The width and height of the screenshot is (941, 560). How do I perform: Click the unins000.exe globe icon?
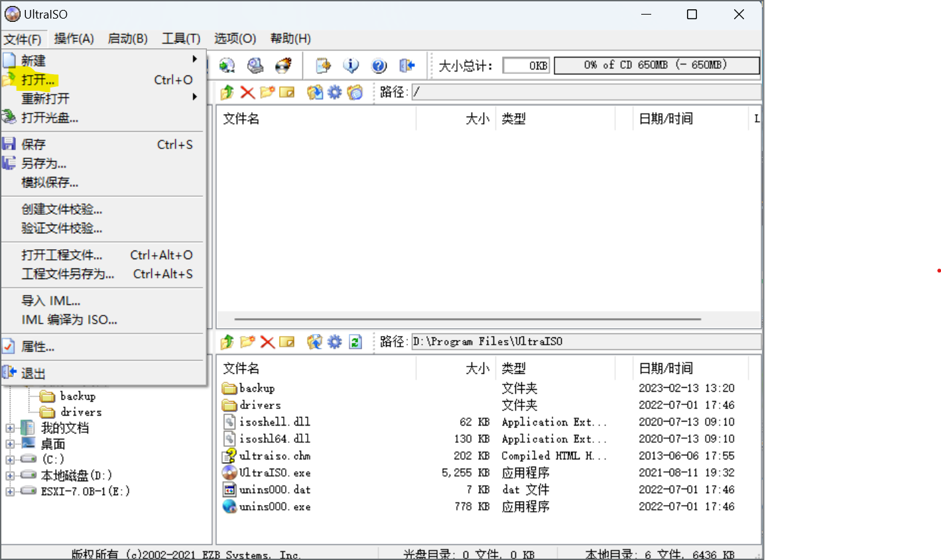229,506
